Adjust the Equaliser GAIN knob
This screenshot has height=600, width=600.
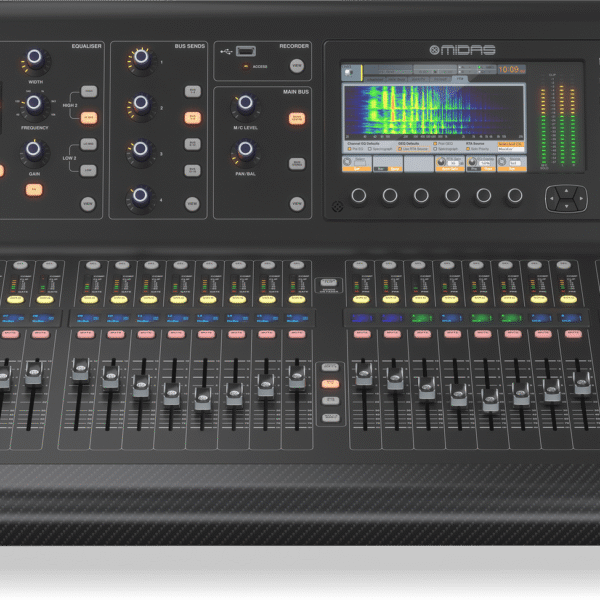click(34, 152)
